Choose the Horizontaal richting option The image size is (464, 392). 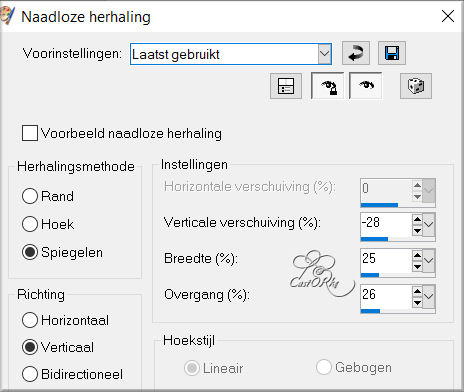click(30, 320)
